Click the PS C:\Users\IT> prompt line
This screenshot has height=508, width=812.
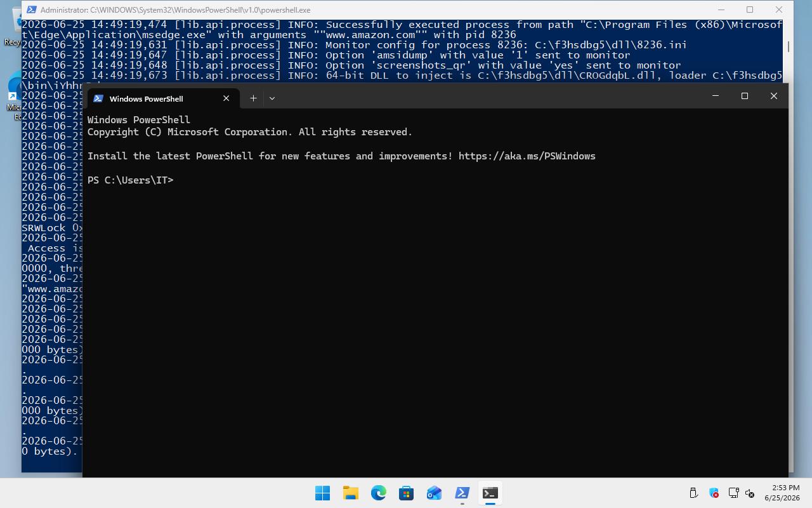tap(130, 180)
